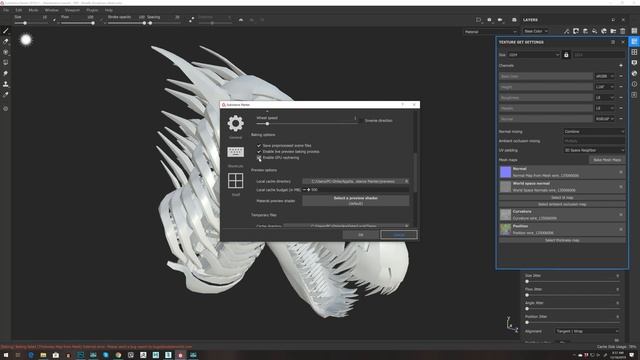This screenshot has height=360, width=640.
Task: Toggle Enable live preview baking process checkbox
Action: click(259, 151)
